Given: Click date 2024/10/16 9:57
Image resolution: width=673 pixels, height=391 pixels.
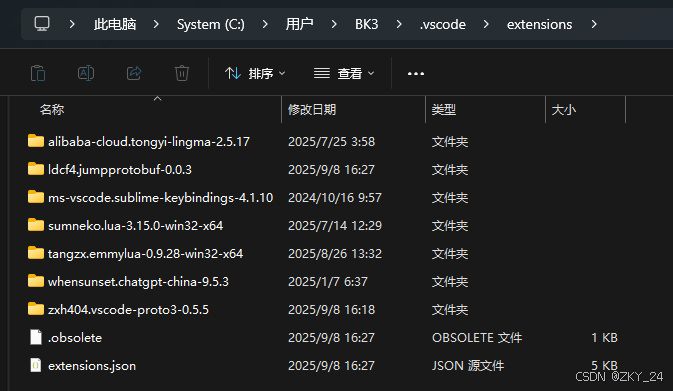Looking at the screenshot, I should 335,197.
